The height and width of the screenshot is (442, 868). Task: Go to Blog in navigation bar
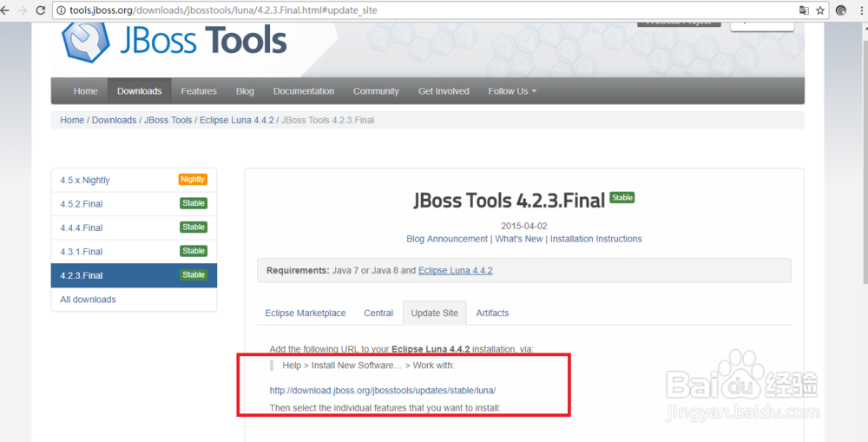click(245, 91)
